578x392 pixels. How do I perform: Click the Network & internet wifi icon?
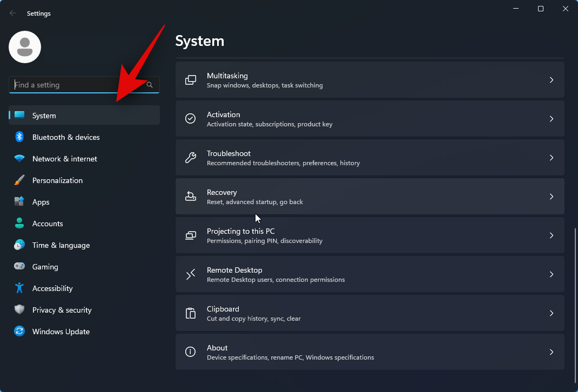(19, 159)
